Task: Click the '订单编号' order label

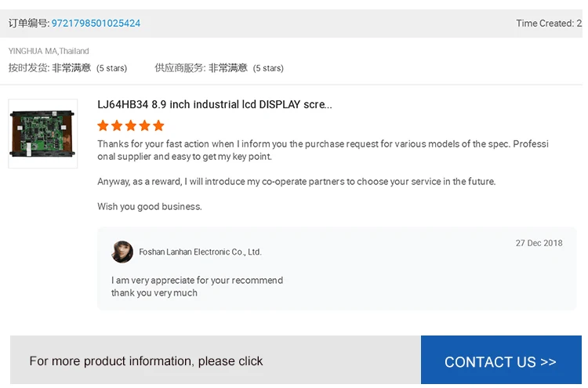Action: [x=28, y=24]
